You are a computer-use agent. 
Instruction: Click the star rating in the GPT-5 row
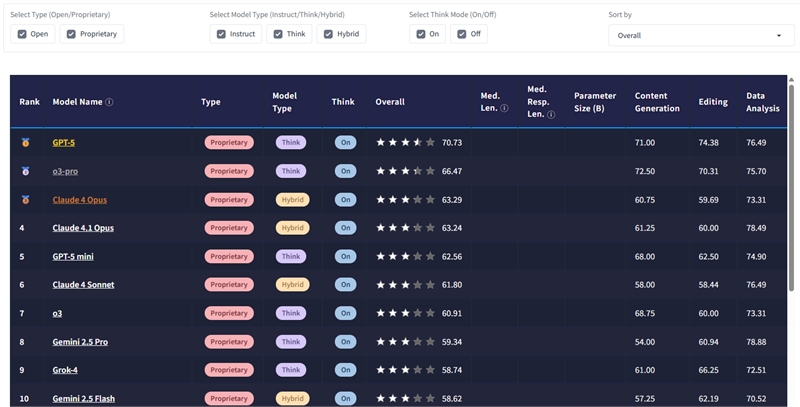pyautogui.click(x=406, y=142)
